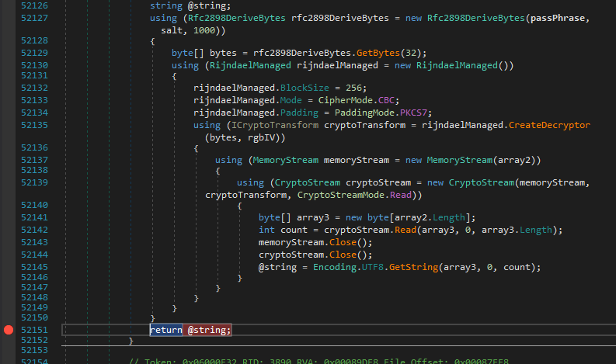Click line number 52139
The width and height of the screenshot is (616, 364).
click(x=35, y=182)
